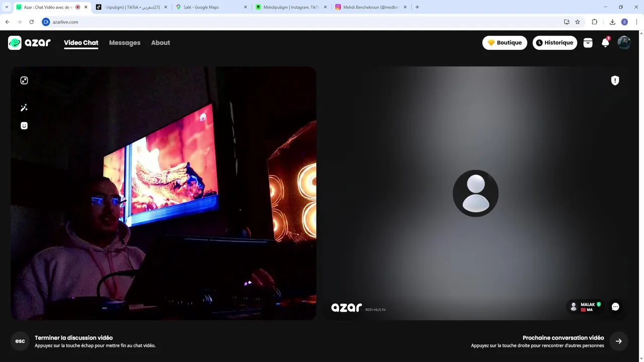Click the Azar logo in header

[x=29, y=43]
